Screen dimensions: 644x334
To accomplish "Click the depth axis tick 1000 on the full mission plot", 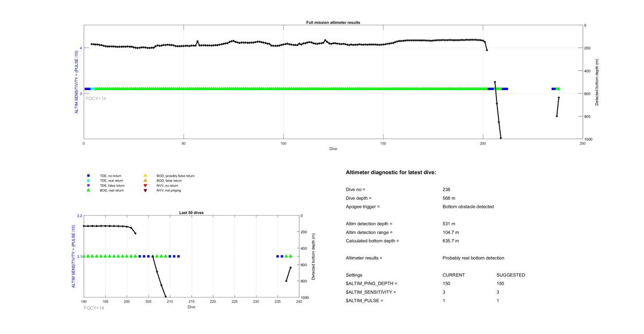I will point(588,139).
